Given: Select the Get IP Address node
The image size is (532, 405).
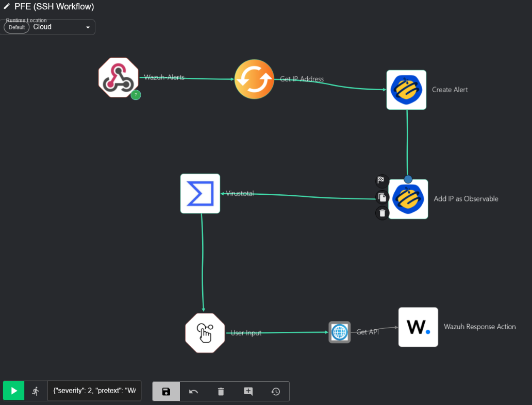Looking at the screenshot, I should pos(254,79).
